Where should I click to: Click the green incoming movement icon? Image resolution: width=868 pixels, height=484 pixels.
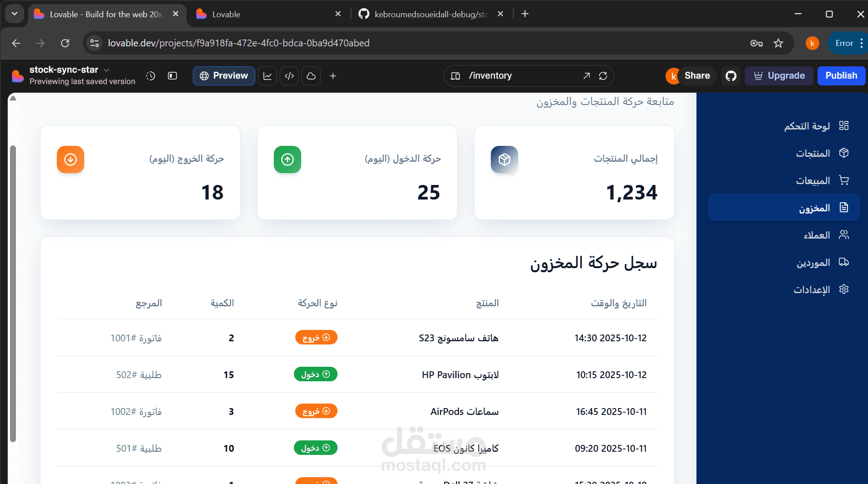pyautogui.click(x=288, y=160)
